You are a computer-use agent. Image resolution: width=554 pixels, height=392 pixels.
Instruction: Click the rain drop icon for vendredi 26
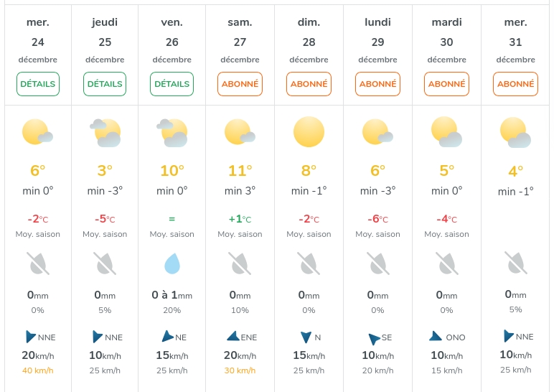172,263
